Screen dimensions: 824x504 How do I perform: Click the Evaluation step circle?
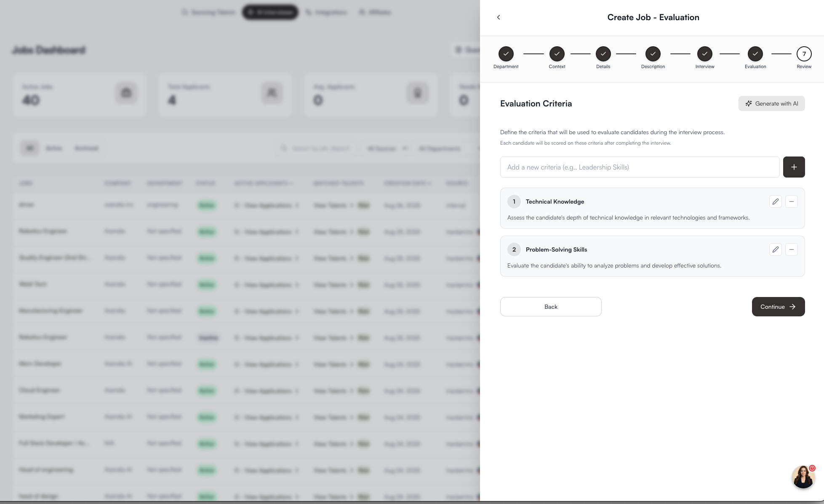tap(755, 54)
